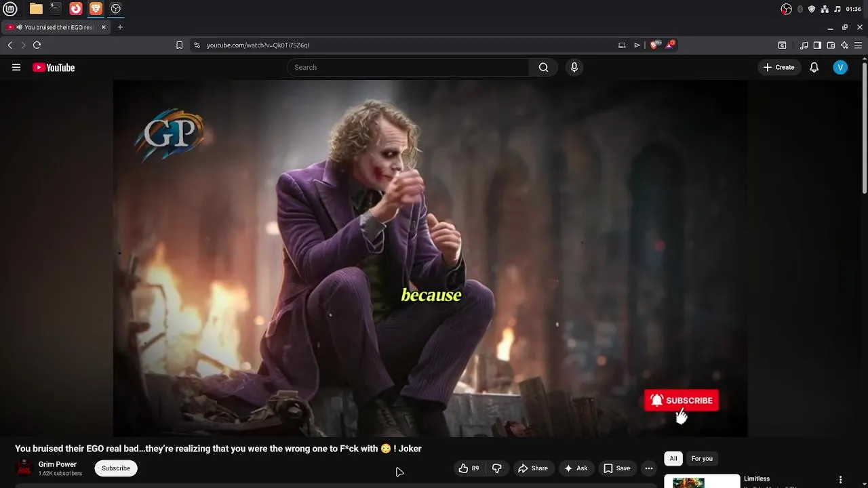Click the page vertical scrollbar
This screenshot has width=868, height=488.
[865, 127]
